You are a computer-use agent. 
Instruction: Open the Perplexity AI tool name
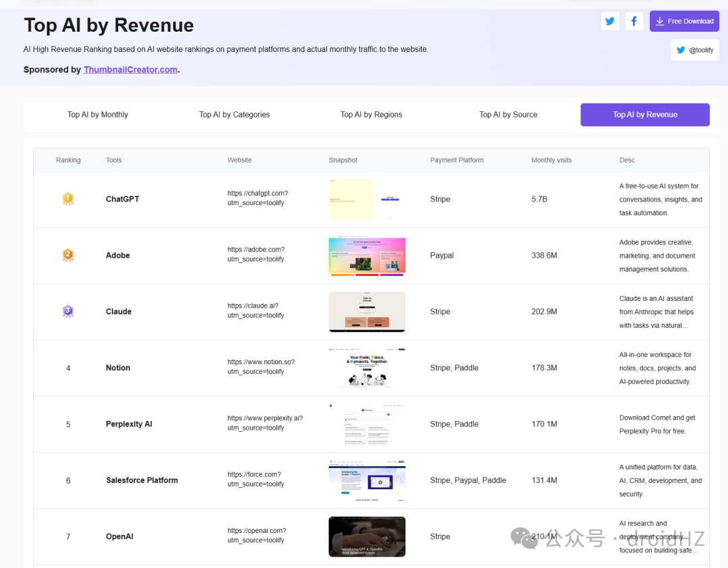pos(129,424)
